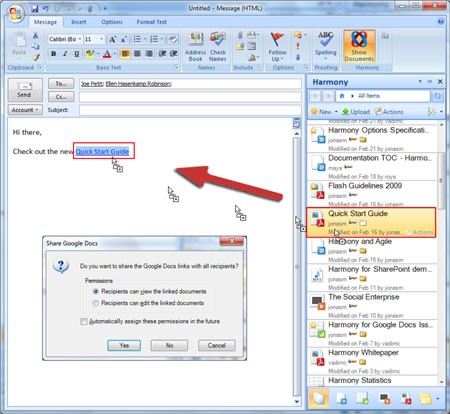450x414 pixels.
Task: Center align the text
Action: (137, 54)
